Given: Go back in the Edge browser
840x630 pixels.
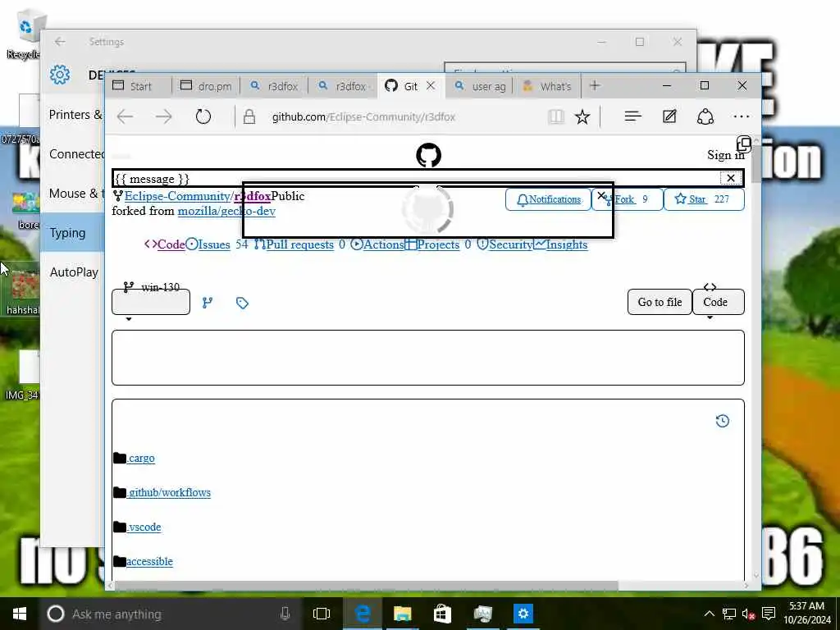Looking at the screenshot, I should [x=125, y=116].
